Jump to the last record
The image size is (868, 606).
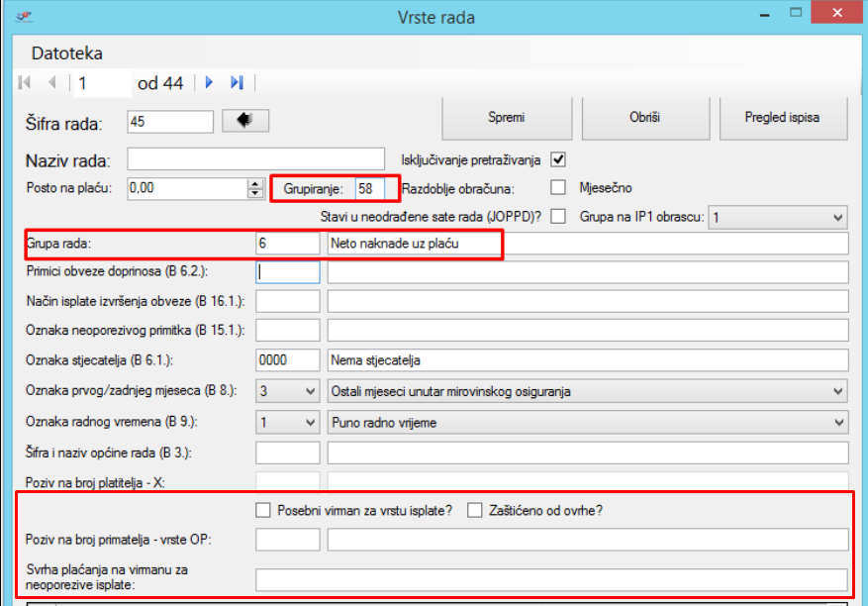(237, 83)
